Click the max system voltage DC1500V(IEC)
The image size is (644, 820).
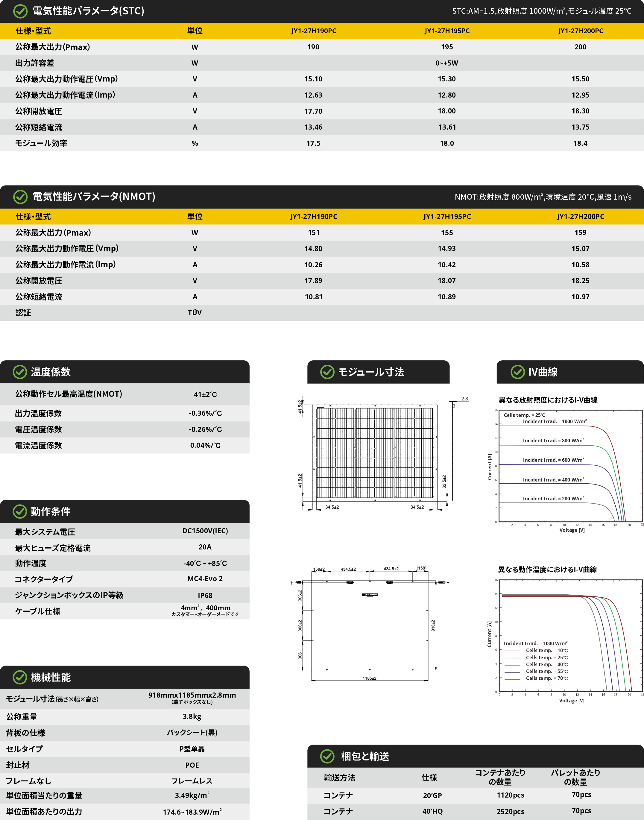coord(205,531)
